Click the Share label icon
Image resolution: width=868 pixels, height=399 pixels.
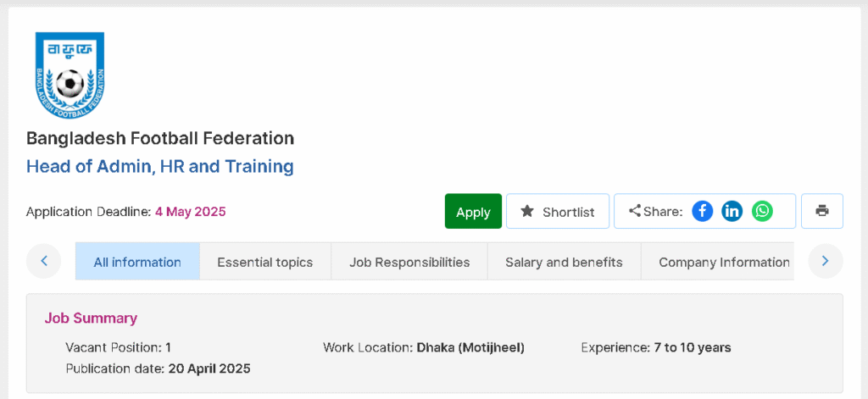click(635, 211)
